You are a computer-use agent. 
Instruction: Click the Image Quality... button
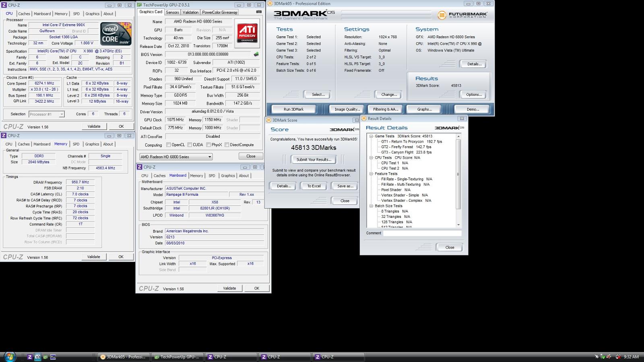point(347,109)
